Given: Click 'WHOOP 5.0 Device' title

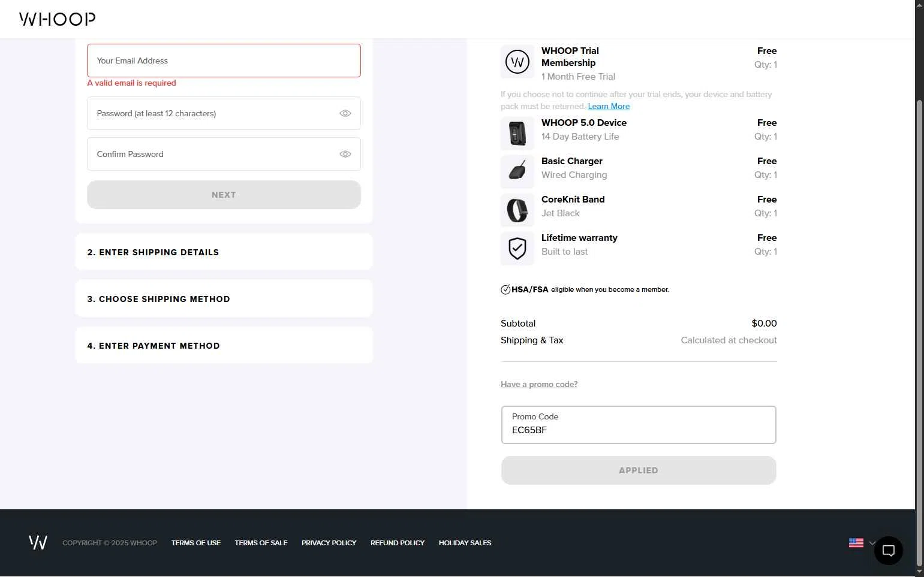Looking at the screenshot, I should 584,123.
